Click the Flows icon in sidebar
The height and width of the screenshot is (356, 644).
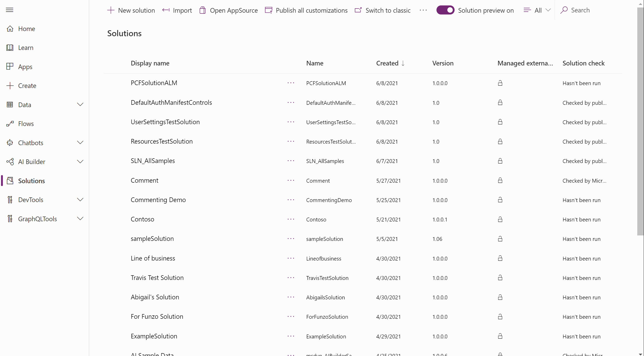pyautogui.click(x=10, y=124)
